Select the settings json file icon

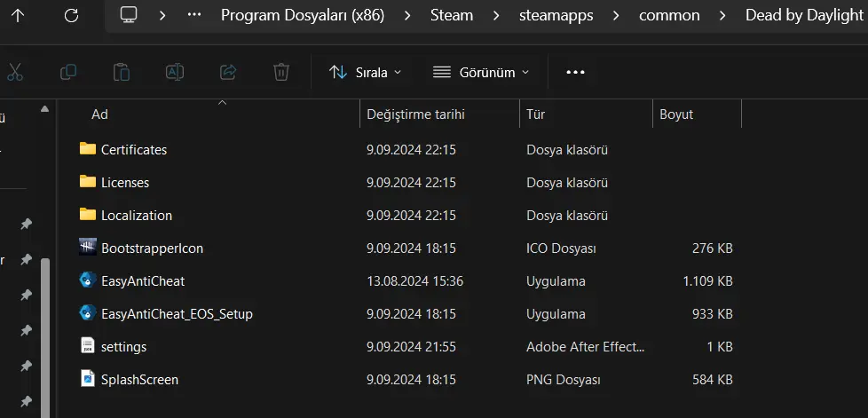(x=88, y=346)
